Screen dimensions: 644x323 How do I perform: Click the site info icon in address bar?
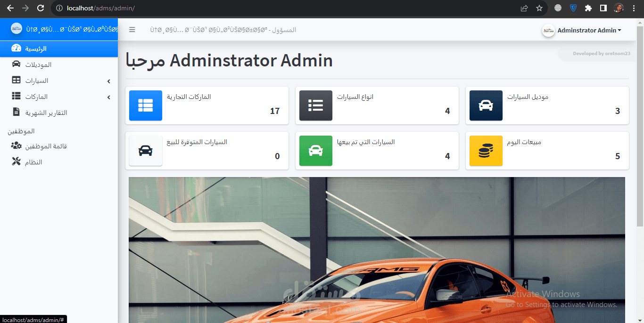coord(59,8)
